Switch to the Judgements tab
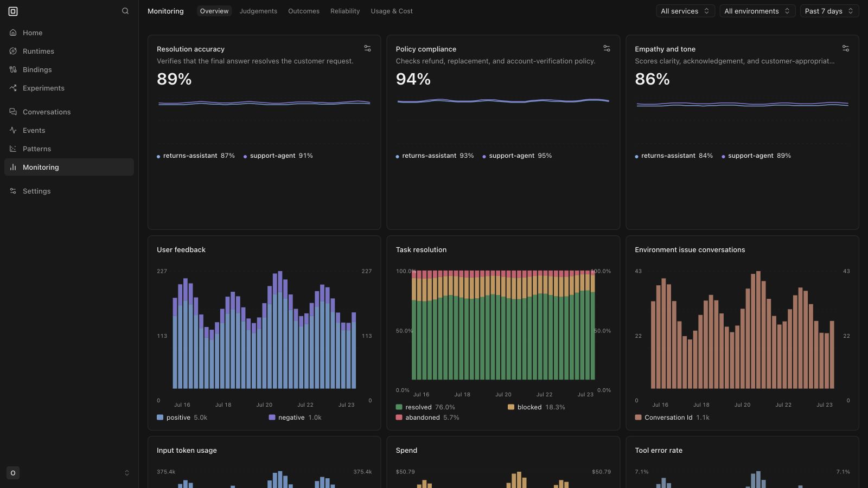 258,11
